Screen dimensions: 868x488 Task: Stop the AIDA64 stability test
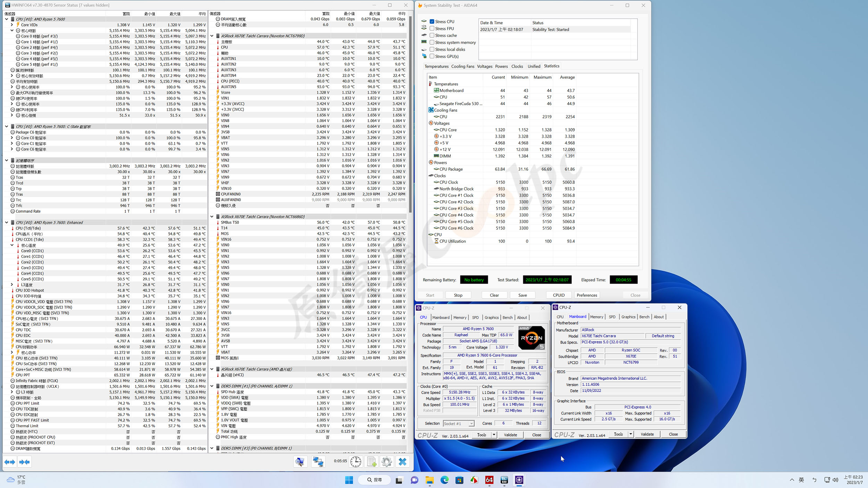point(458,295)
